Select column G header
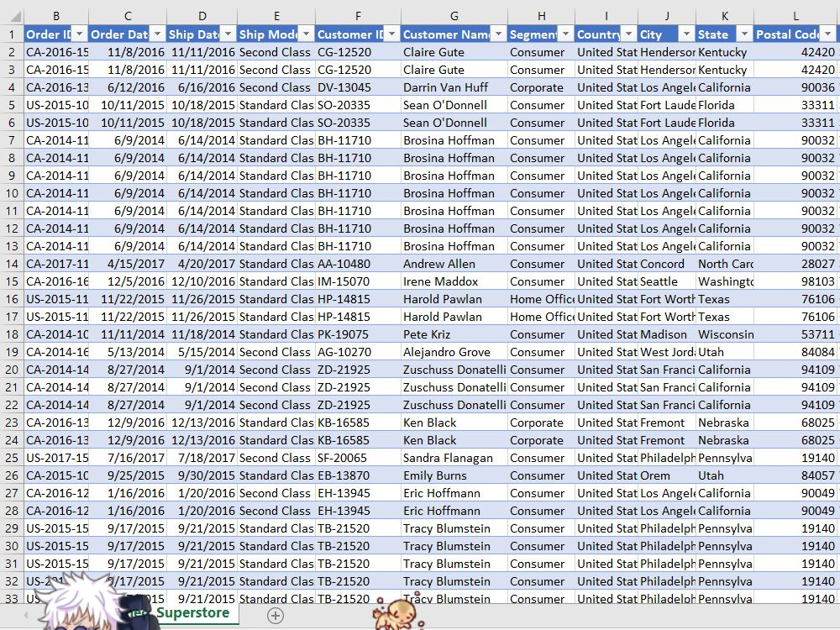This screenshot has height=630, width=840. click(454, 16)
